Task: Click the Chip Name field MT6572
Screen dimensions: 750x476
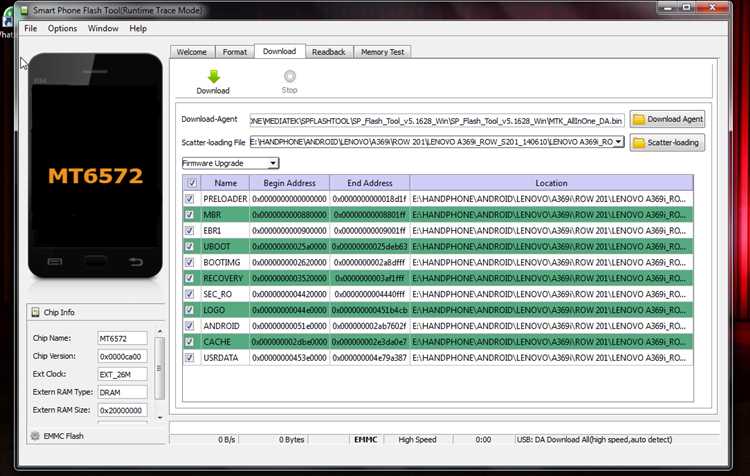Action: click(x=122, y=338)
